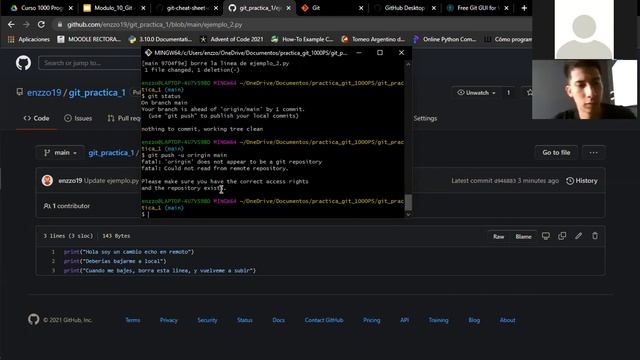Select line number 1 in the code
Viewport: 640px width, 360px height.
[53, 252]
